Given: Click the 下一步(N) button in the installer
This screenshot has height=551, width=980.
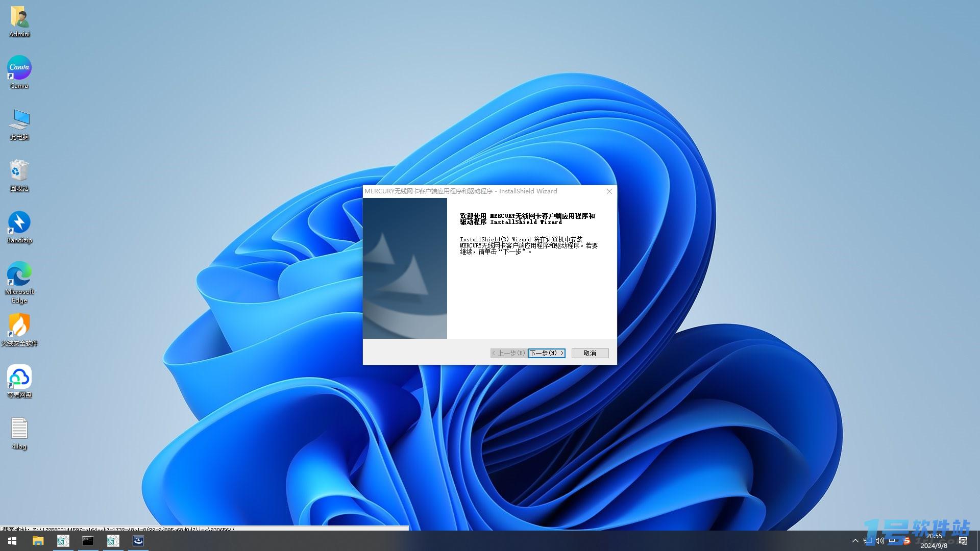Looking at the screenshot, I should [x=547, y=353].
